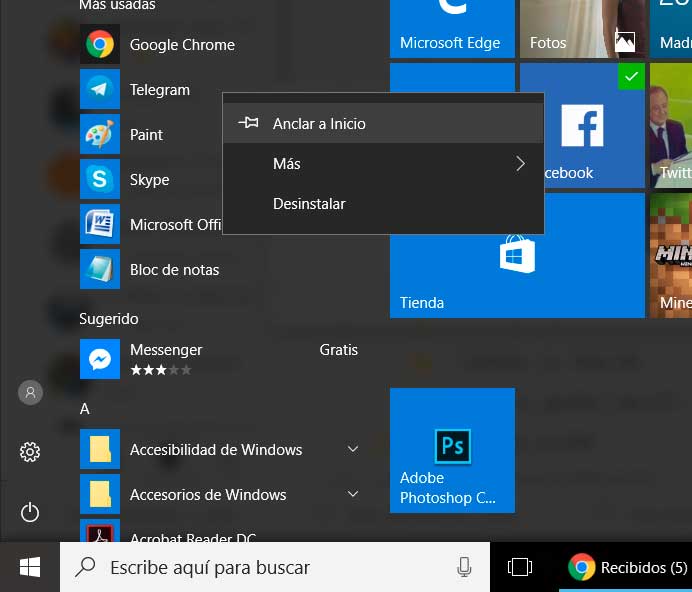
Task: Open the Tienda store tile
Action: coord(517,276)
